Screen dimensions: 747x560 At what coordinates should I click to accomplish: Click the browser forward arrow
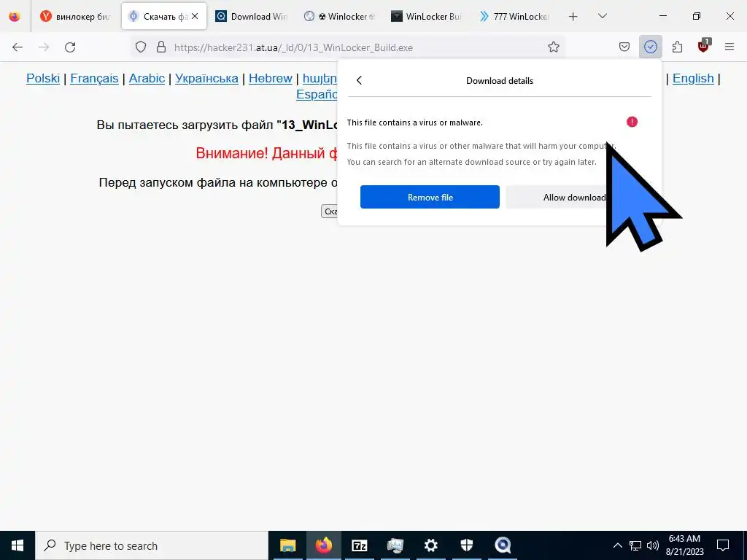click(44, 47)
